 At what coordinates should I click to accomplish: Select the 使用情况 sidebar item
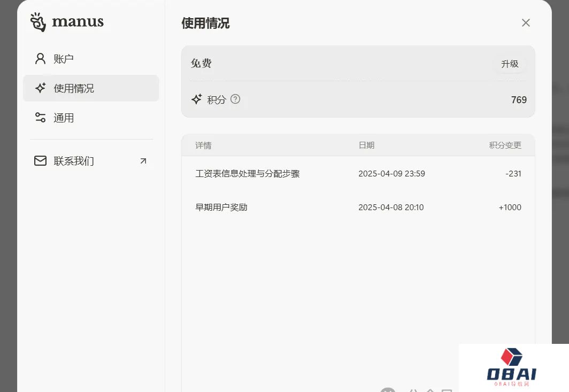point(91,88)
